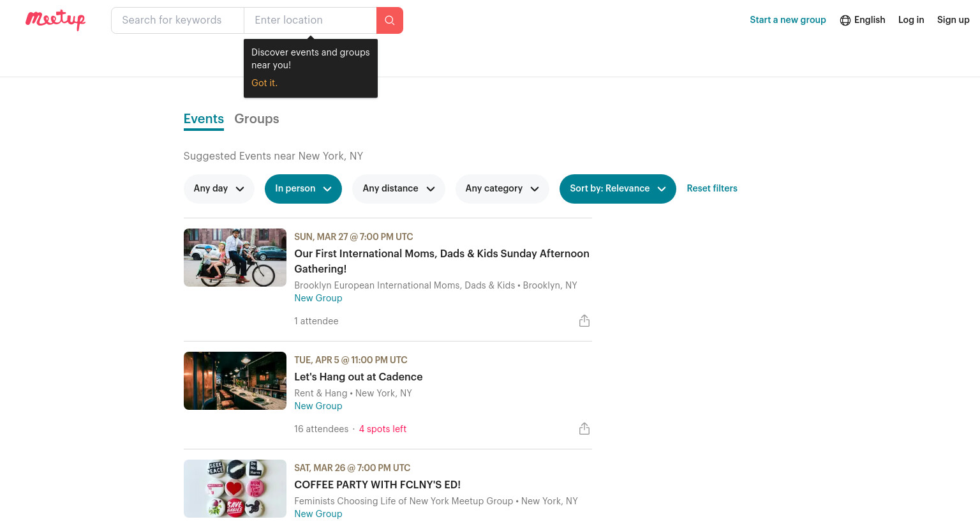Click Start a new group link
The height and width of the screenshot is (526, 980).
click(788, 20)
